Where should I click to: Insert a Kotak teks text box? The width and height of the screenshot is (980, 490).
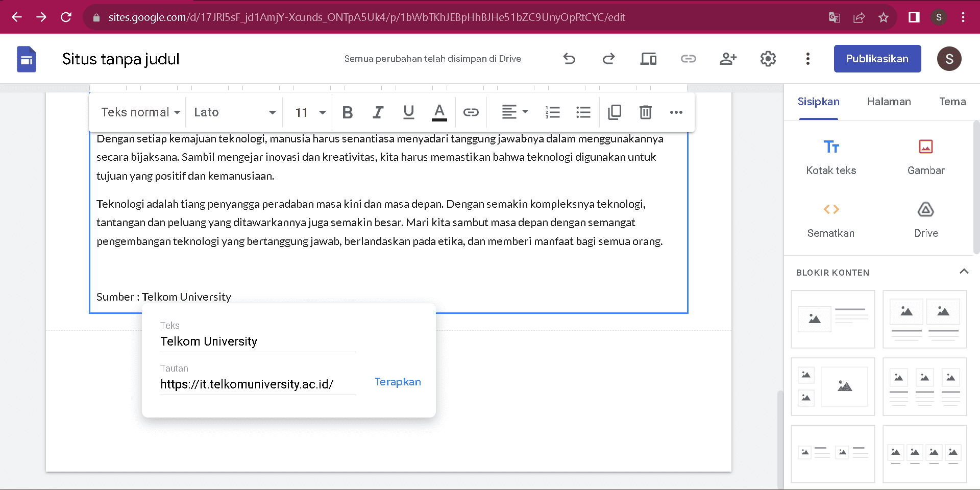point(831,157)
